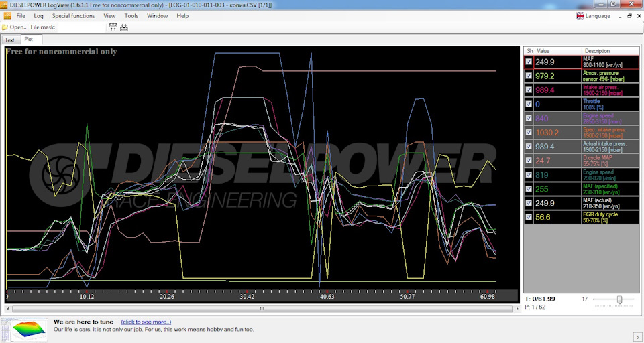Image resolution: width=644 pixels, height=343 pixels.
Task: Click the Open.. toolbar button
Action: coord(14,27)
